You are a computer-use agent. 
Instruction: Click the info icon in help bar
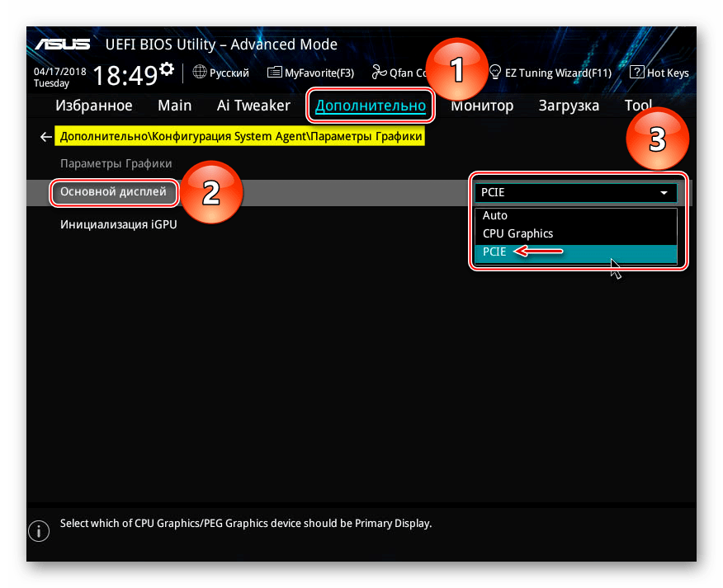(x=38, y=529)
